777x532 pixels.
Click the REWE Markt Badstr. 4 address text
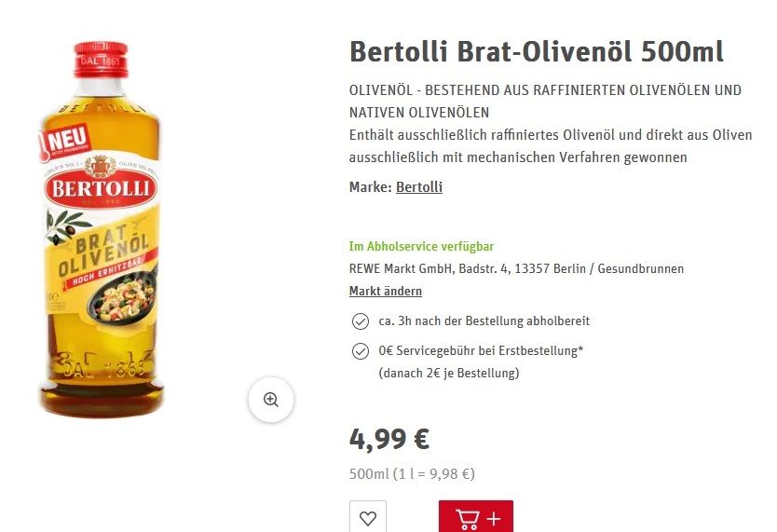click(x=516, y=268)
